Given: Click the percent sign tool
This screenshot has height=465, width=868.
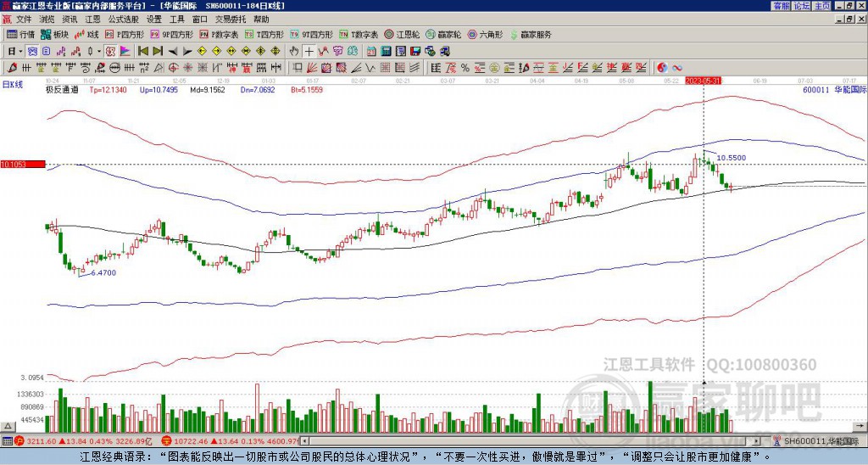Looking at the screenshot, I should 465,68.
